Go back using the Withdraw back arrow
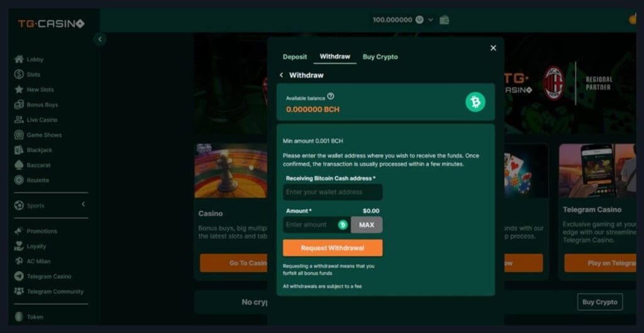Image resolution: width=644 pixels, height=333 pixels. [x=281, y=75]
